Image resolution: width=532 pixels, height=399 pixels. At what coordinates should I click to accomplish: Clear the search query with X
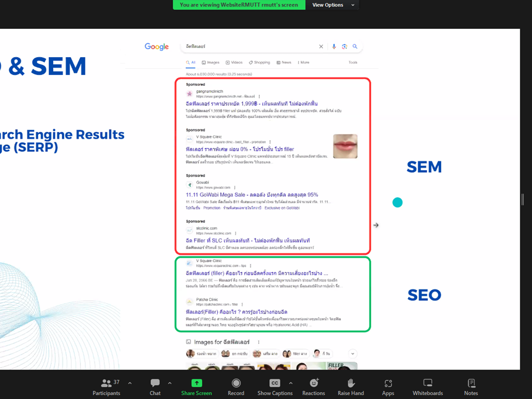click(x=321, y=47)
